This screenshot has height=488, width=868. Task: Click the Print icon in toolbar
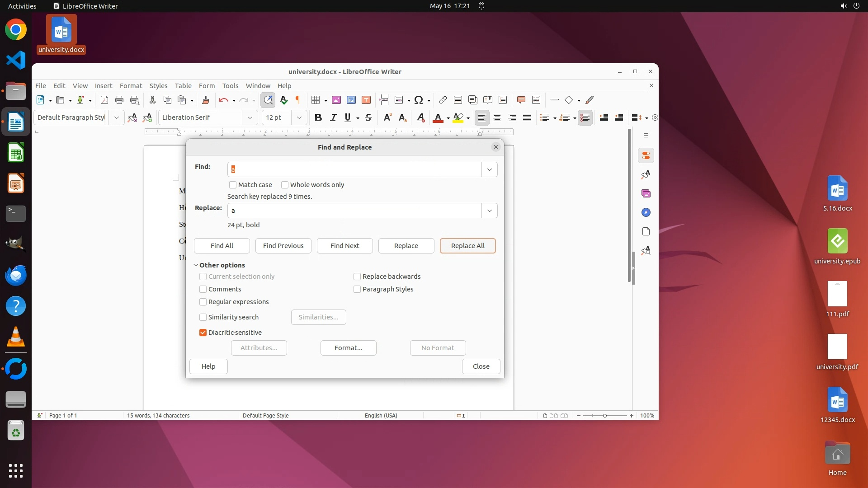[x=119, y=100]
